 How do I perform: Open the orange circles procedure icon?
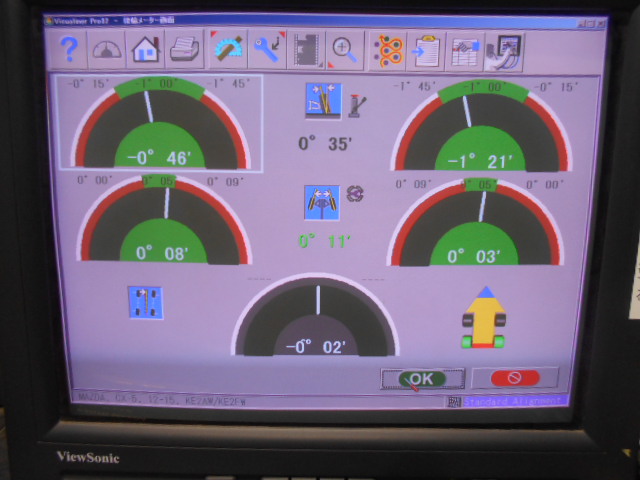coord(388,52)
